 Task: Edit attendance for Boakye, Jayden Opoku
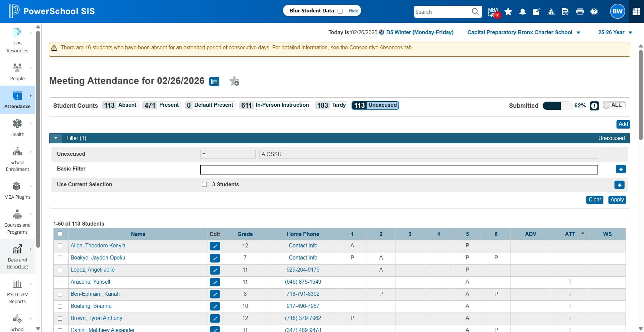pyautogui.click(x=215, y=258)
